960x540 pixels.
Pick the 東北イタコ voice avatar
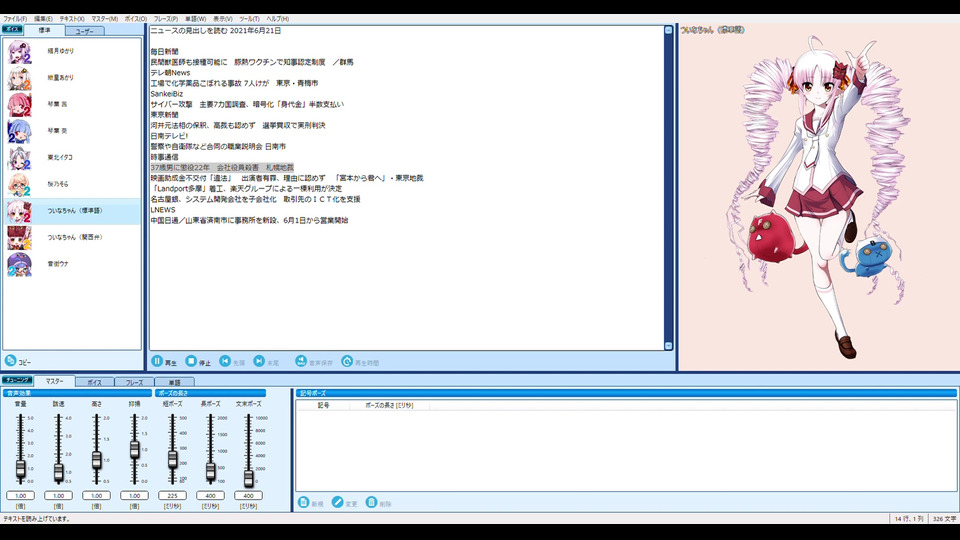coord(20,158)
